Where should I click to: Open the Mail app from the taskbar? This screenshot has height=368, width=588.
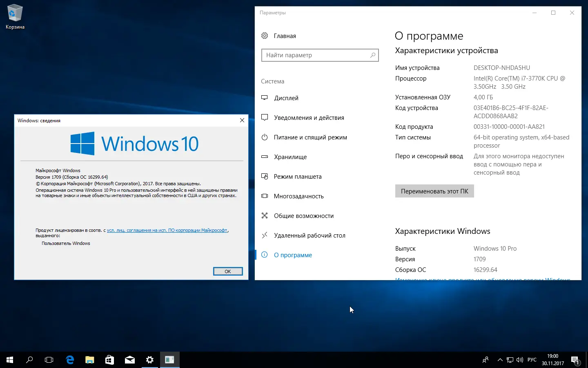(x=129, y=360)
